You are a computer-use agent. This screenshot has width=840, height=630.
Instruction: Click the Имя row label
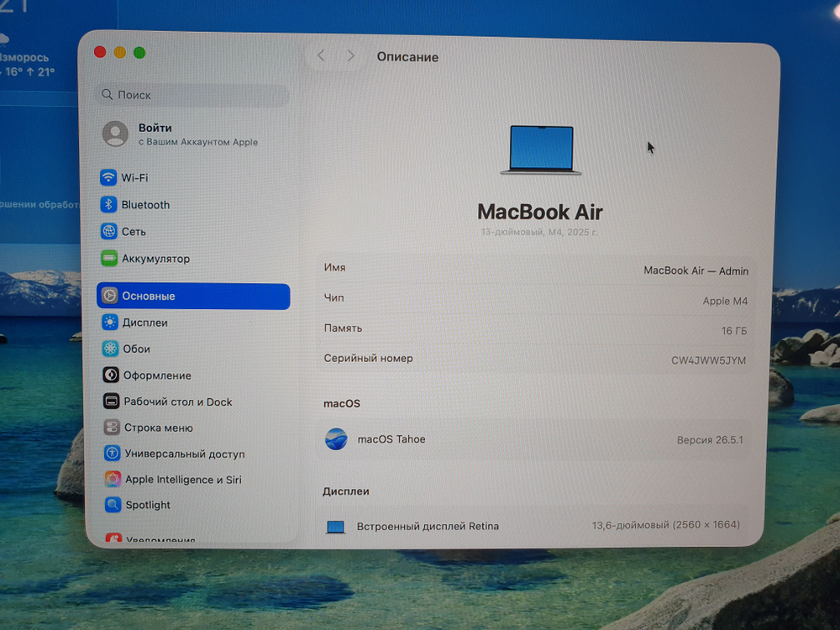[x=334, y=267]
